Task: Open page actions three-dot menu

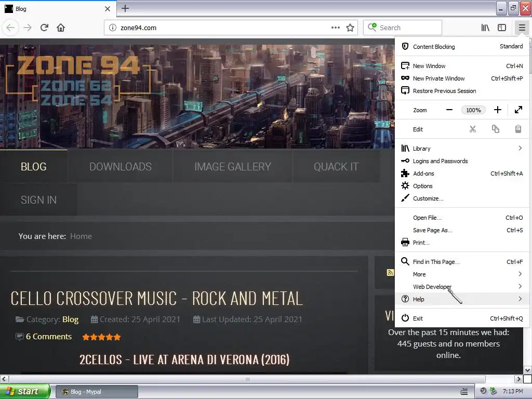Action: click(x=336, y=28)
